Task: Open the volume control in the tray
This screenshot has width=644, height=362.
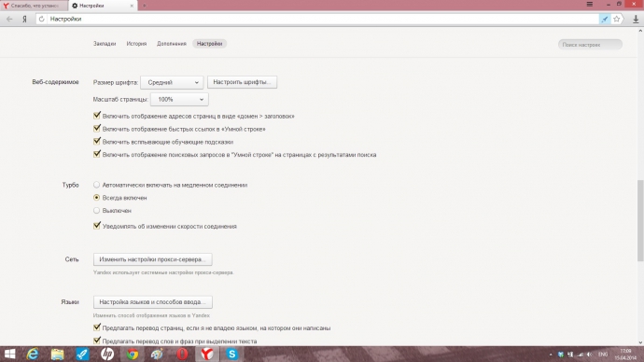Action: tap(589, 355)
